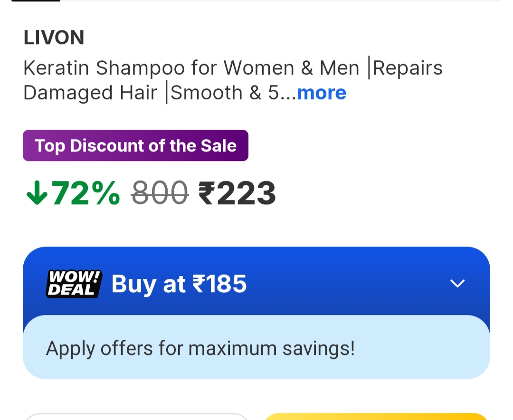The image size is (513, 420).
Task: Expand the product title via 'more' link
Action: pos(321,93)
